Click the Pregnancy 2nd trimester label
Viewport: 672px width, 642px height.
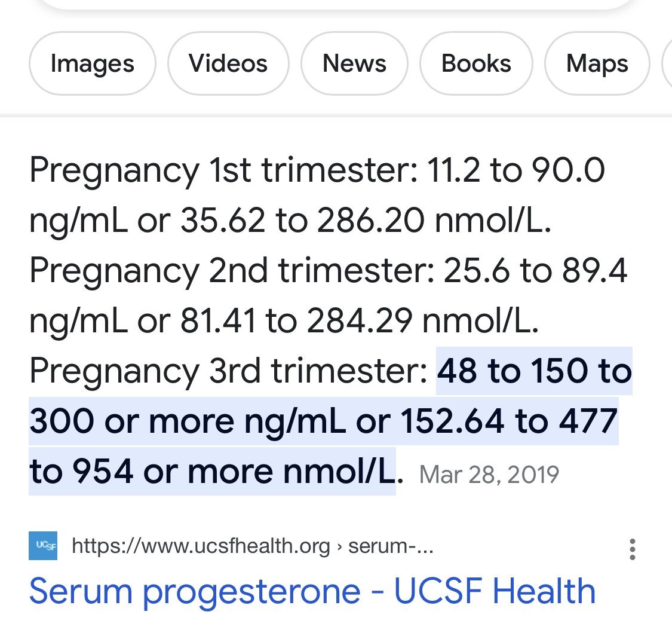(229, 271)
